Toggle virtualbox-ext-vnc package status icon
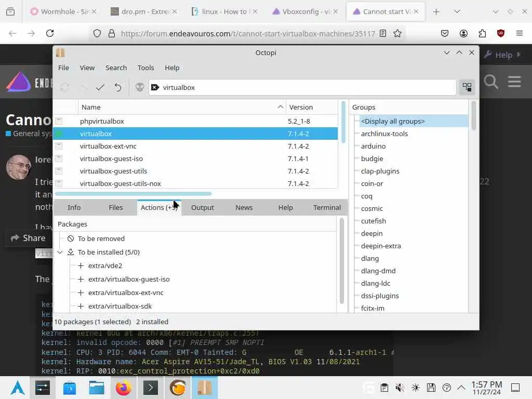Viewport: 532px width, 399px height. [59, 146]
